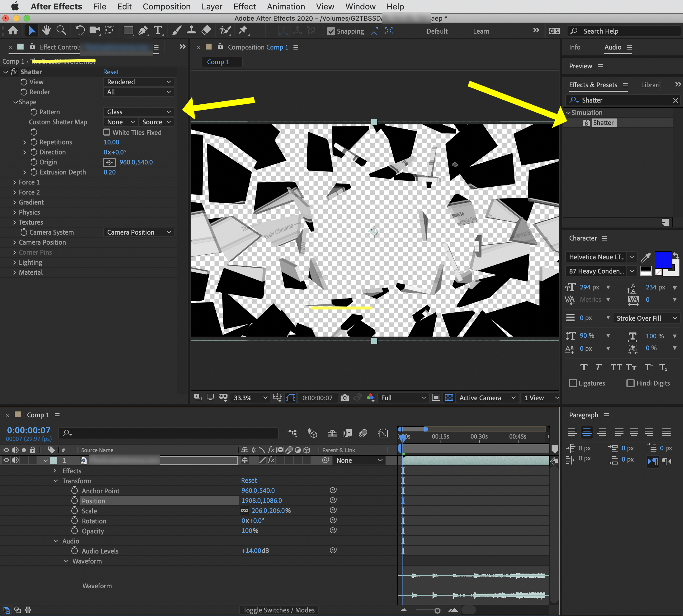Select the Rotation tool
683x616 pixels.
point(80,30)
